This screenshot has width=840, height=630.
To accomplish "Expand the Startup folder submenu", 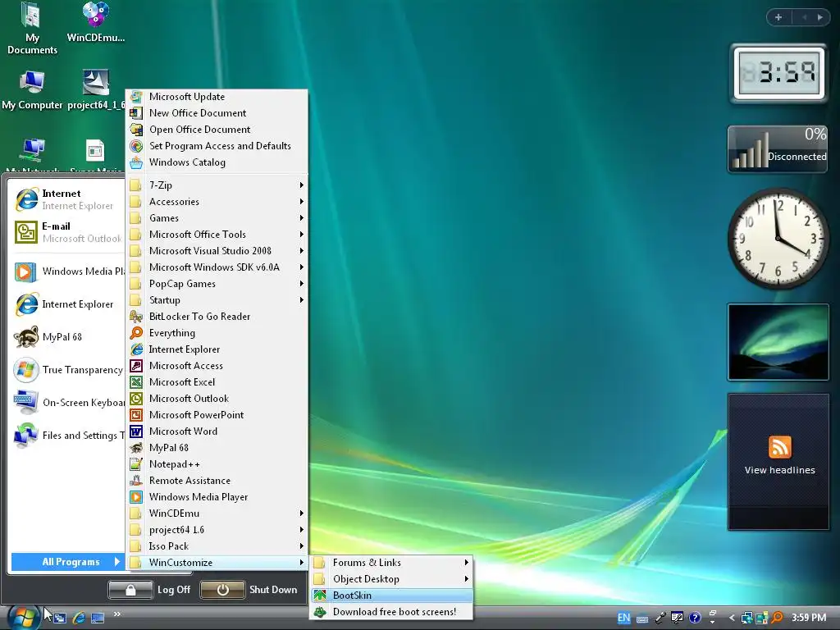I will tap(217, 300).
